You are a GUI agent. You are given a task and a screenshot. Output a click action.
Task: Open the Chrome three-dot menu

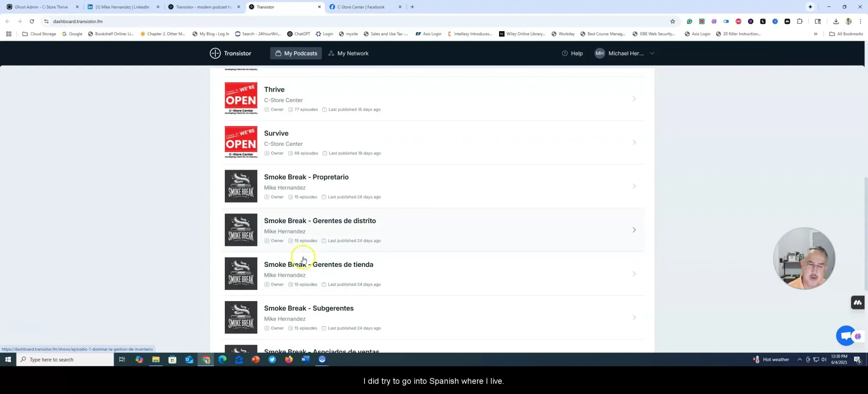[x=860, y=21]
